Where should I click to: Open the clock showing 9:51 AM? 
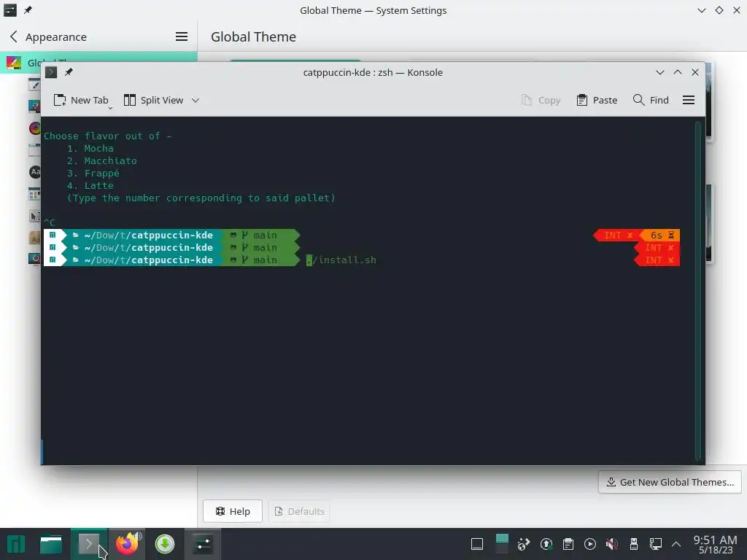[715, 544]
